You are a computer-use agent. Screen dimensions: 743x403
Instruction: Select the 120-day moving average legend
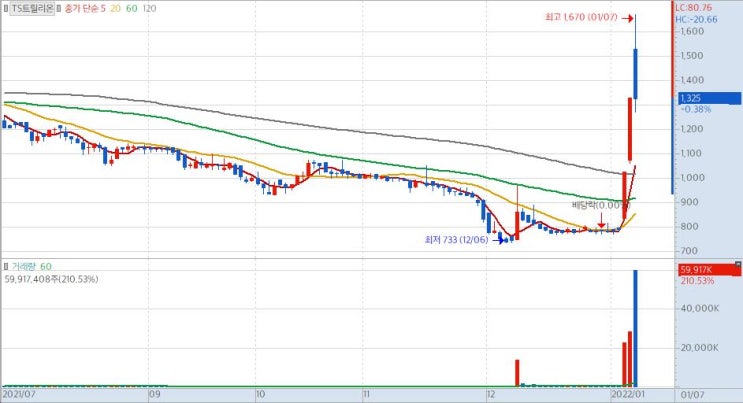click(x=149, y=9)
